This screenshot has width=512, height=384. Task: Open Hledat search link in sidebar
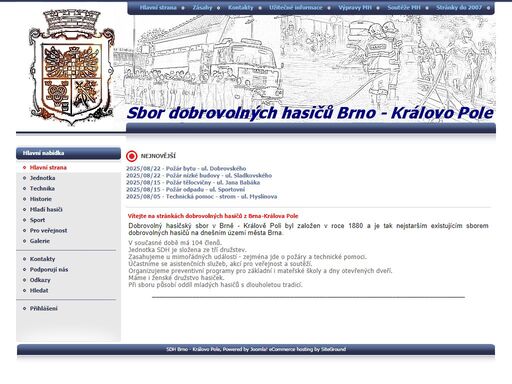coord(39,291)
